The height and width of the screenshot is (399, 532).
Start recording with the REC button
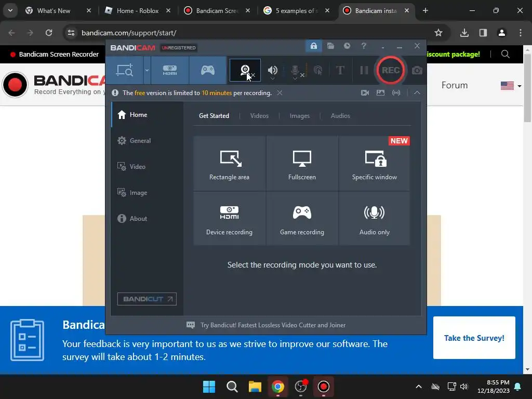pos(391,70)
